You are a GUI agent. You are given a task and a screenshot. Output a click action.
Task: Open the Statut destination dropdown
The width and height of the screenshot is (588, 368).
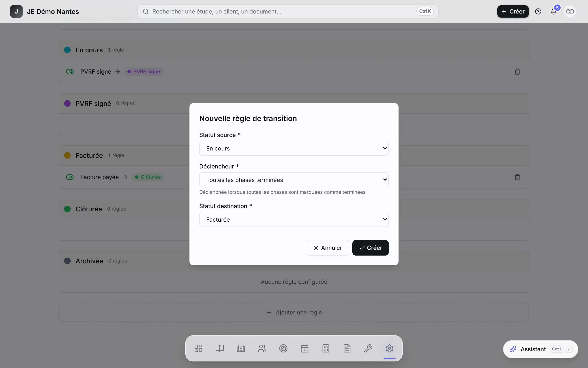pyautogui.click(x=294, y=219)
